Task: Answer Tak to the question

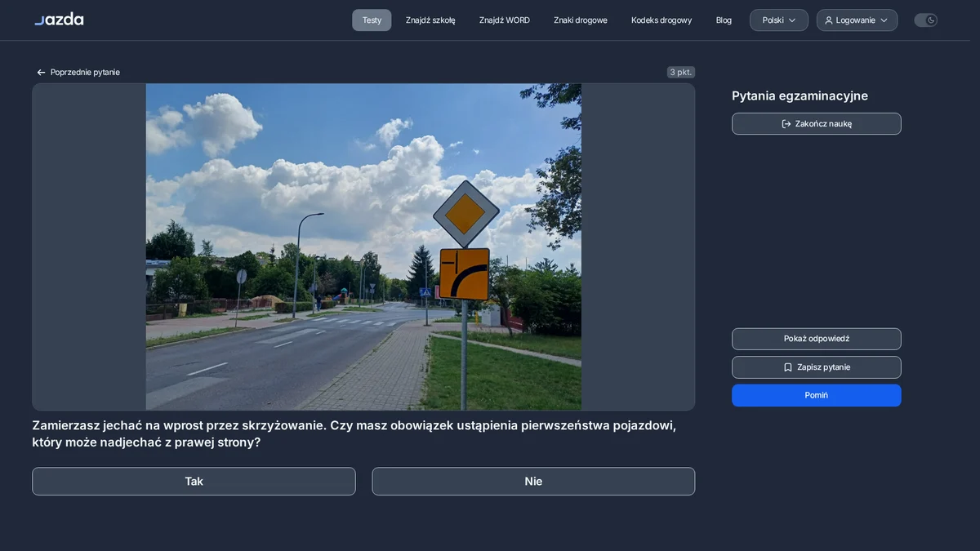Action: [194, 482]
